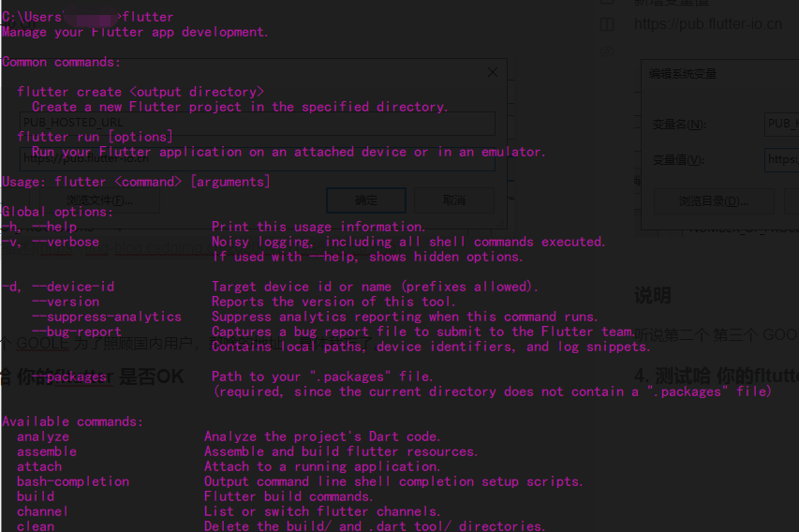The image size is (799, 532).
Task: Click 'Output command line shell completion' description
Action: pyautogui.click(x=393, y=481)
